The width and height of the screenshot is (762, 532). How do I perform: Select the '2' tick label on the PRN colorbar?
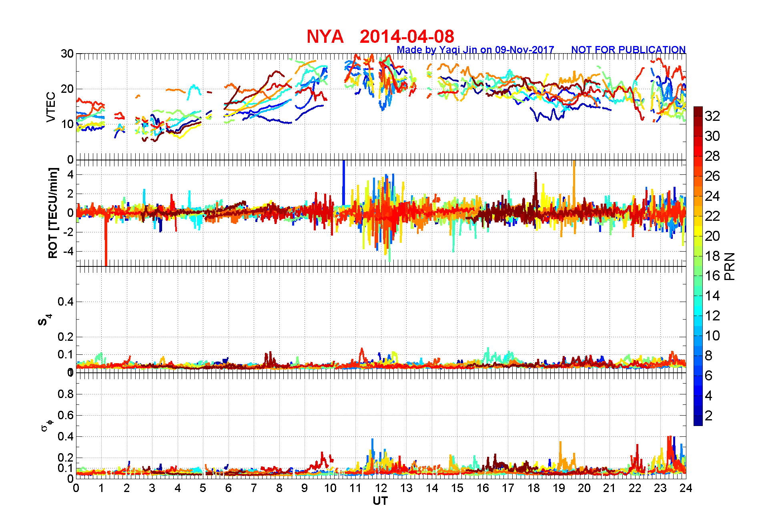point(709,416)
